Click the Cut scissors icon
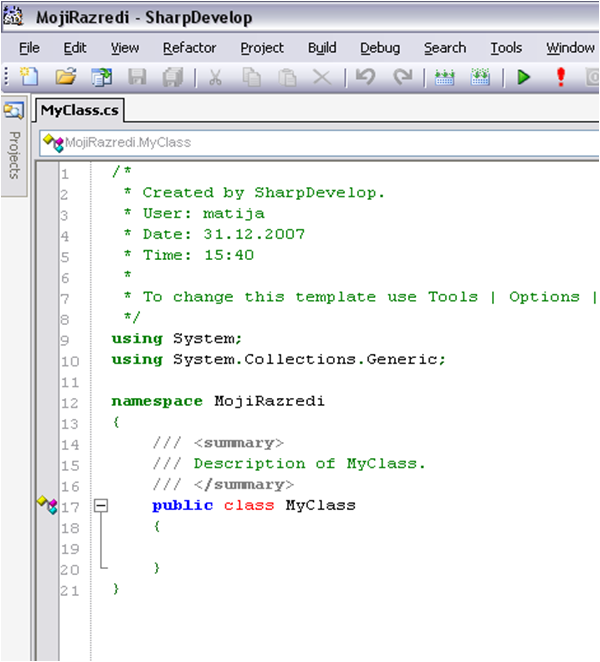The width and height of the screenshot is (600, 662). (x=216, y=77)
